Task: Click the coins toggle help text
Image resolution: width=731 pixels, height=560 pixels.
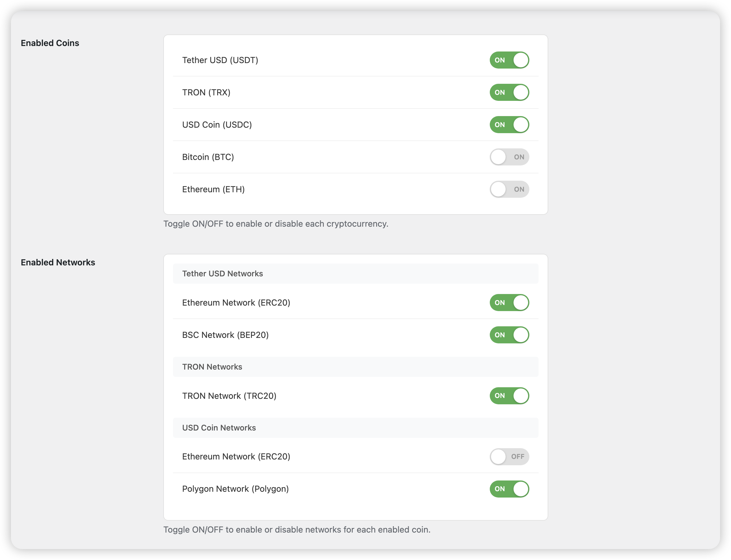Action: (x=276, y=224)
